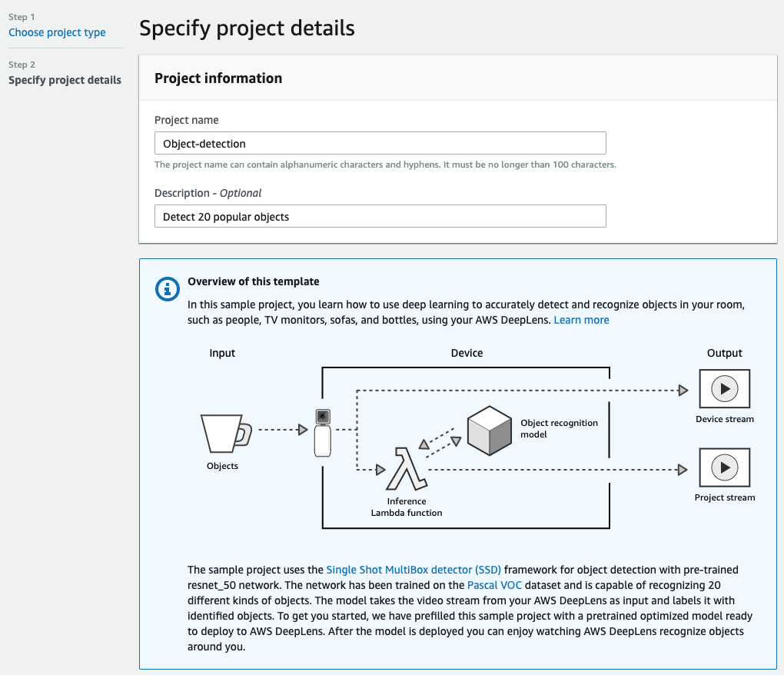This screenshot has height=675, width=784.
Task: Click the 'Inference Lambda function' label
Action: [407, 507]
